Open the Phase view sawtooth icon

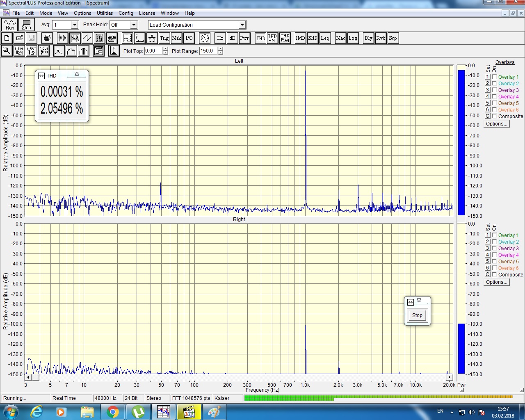tap(87, 38)
